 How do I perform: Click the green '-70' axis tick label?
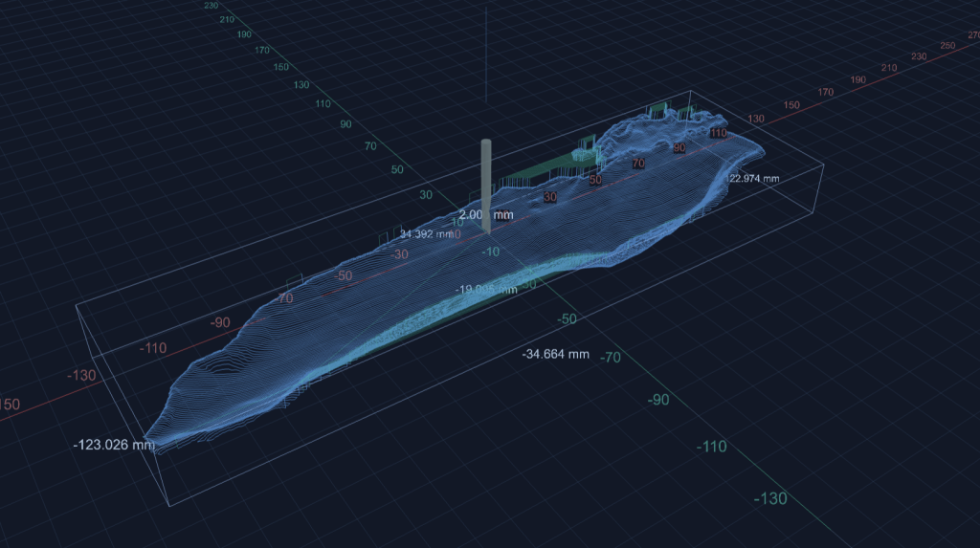click(611, 358)
